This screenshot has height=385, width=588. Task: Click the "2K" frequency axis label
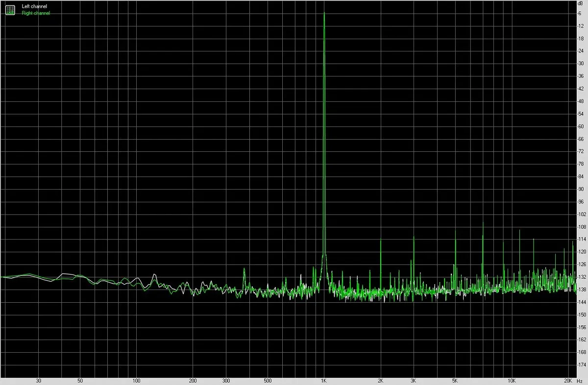[380, 381]
